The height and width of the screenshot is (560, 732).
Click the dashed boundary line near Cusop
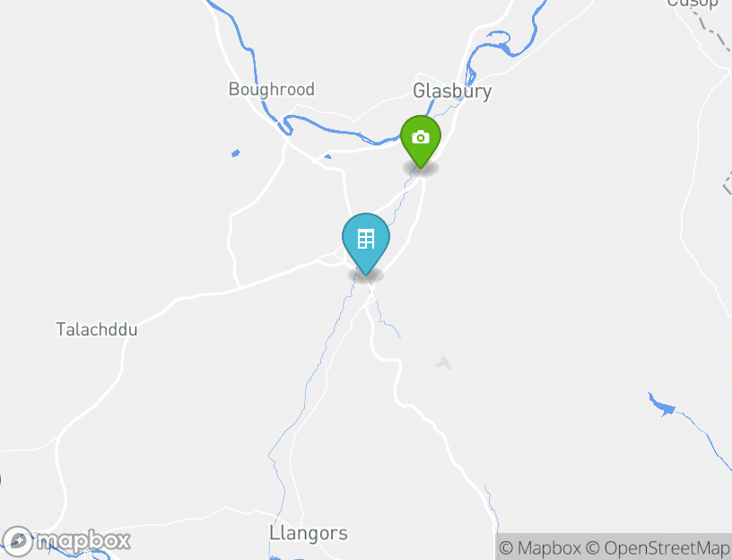[x=711, y=29]
